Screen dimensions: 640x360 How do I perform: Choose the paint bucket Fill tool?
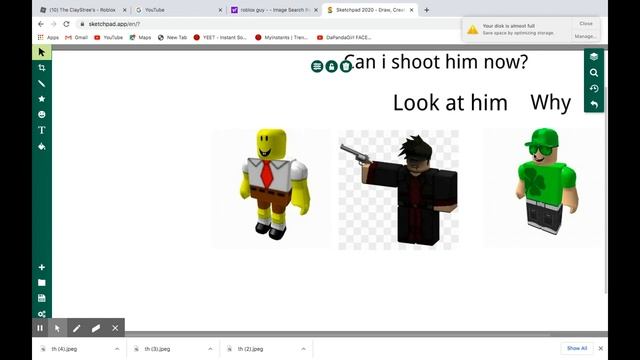tap(42, 146)
